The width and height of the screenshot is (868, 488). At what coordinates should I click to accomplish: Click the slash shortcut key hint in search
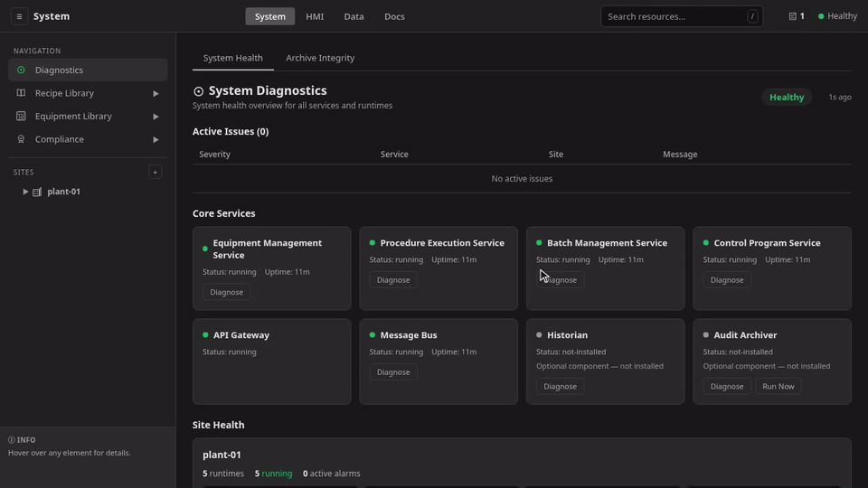coord(751,16)
